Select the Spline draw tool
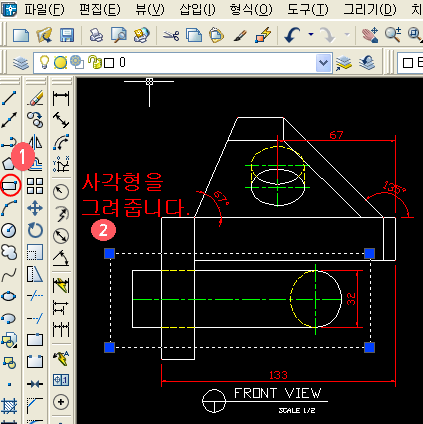423x424 pixels. pyautogui.click(x=9, y=275)
